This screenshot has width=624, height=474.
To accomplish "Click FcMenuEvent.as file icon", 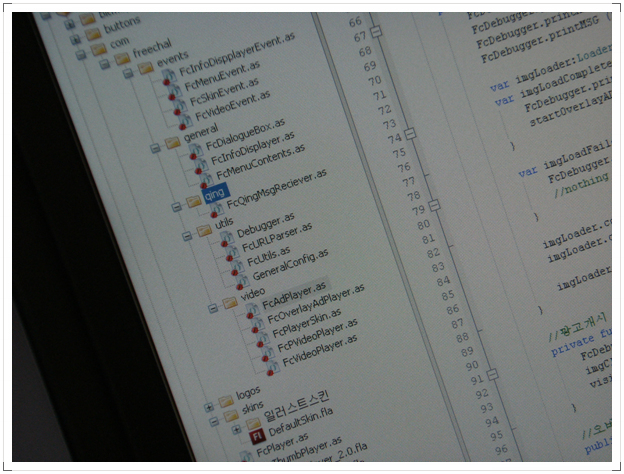I will pyautogui.click(x=174, y=90).
